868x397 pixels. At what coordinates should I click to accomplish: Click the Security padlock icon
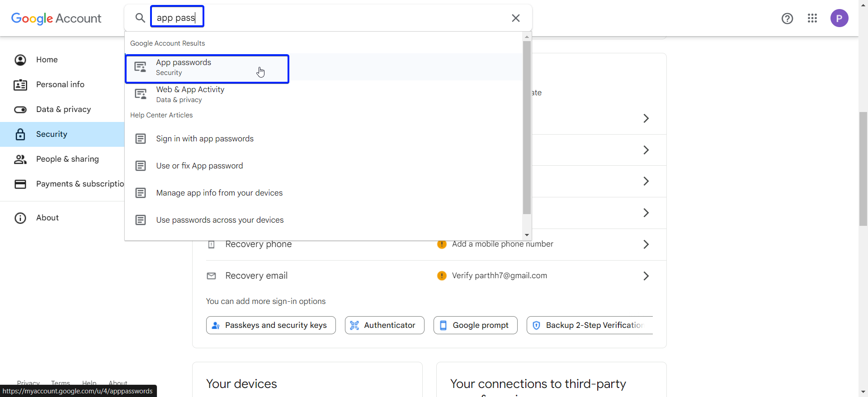pyautogui.click(x=20, y=134)
